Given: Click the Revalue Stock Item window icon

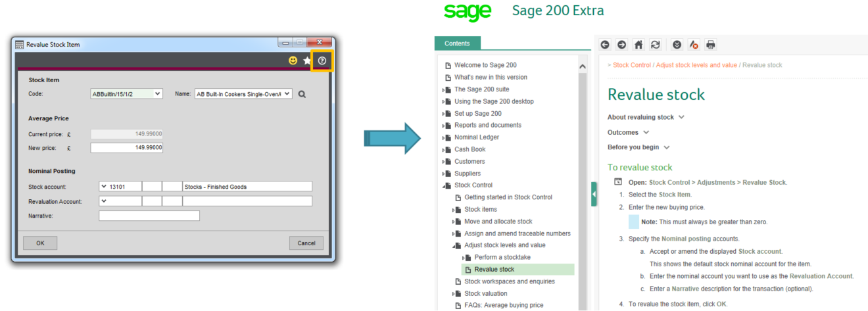Looking at the screenshot, I should (x=20, y=45).
